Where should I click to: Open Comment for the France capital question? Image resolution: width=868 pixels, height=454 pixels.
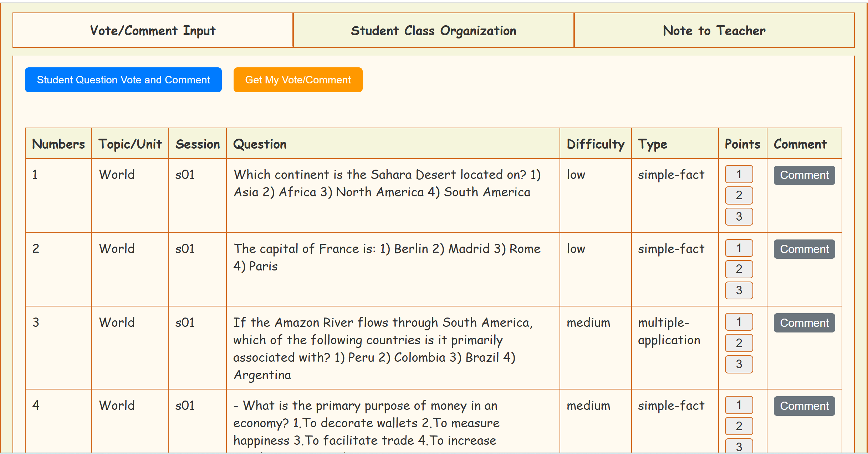pyautogui.click(x=804, y=249)
